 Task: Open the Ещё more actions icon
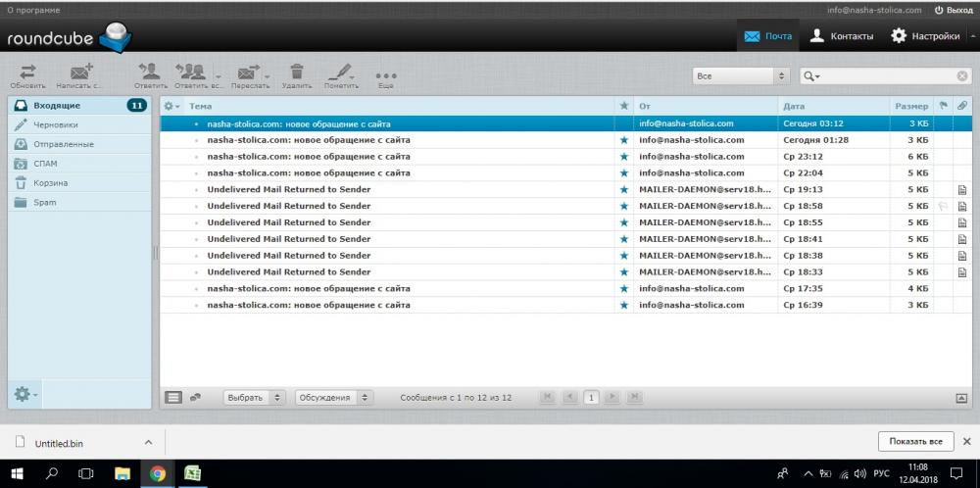386,74
